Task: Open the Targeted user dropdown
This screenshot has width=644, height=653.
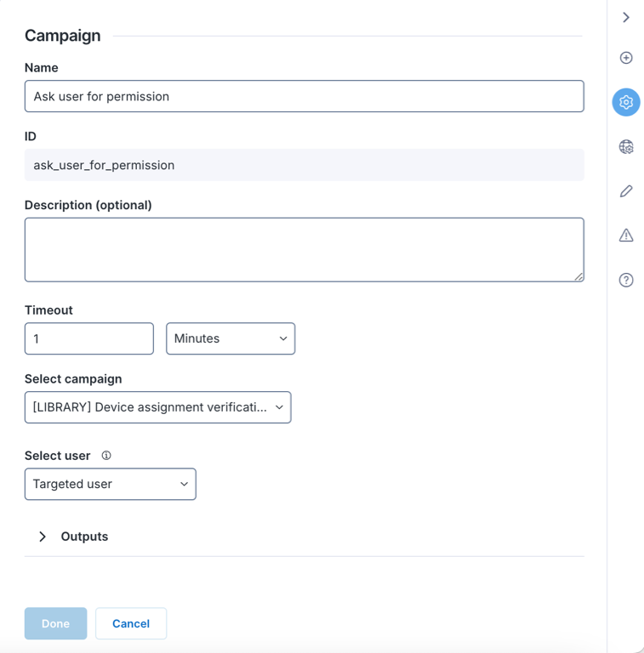Action: (x=111, y=484)
